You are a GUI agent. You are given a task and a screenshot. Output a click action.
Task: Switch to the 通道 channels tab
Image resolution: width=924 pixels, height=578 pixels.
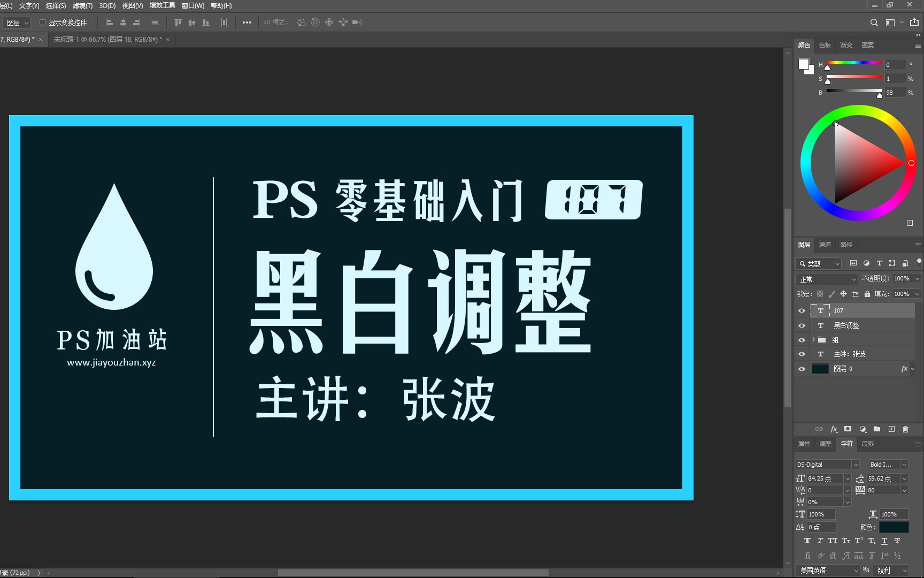[825, 245]
